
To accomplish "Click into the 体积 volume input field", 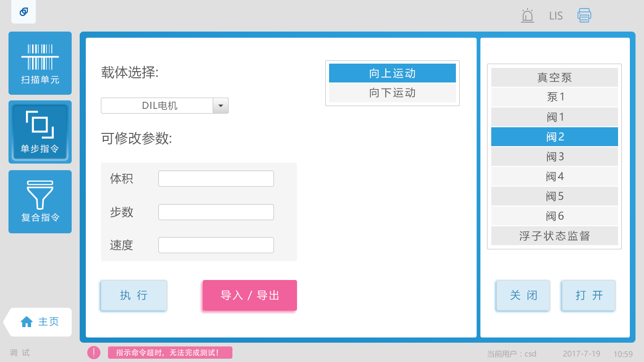I will point(216,179).
